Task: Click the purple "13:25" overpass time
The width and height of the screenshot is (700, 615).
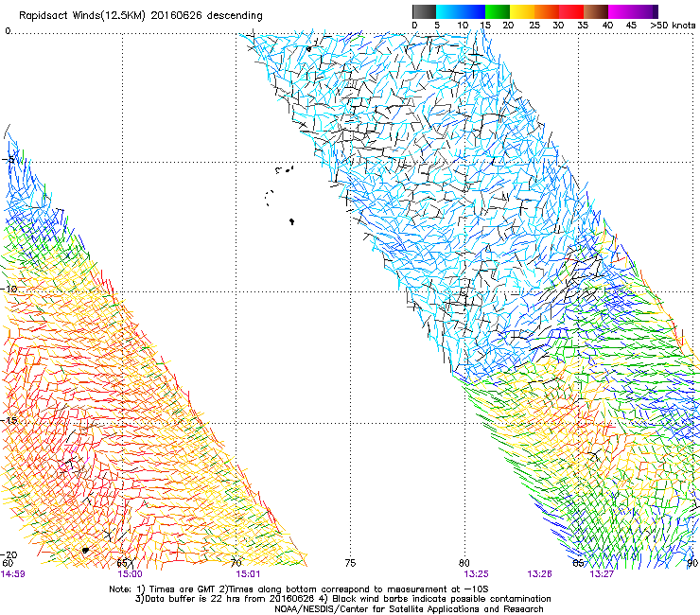Action: 476,574
